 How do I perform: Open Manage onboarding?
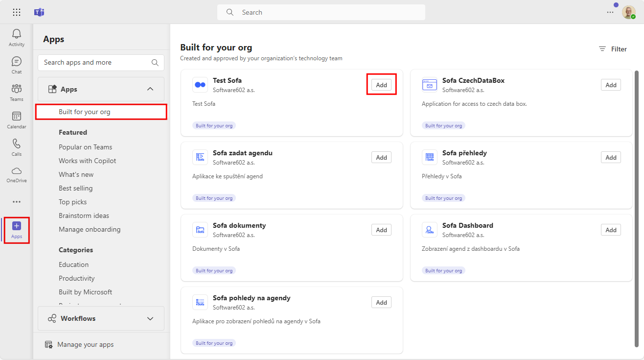point(90,229)
